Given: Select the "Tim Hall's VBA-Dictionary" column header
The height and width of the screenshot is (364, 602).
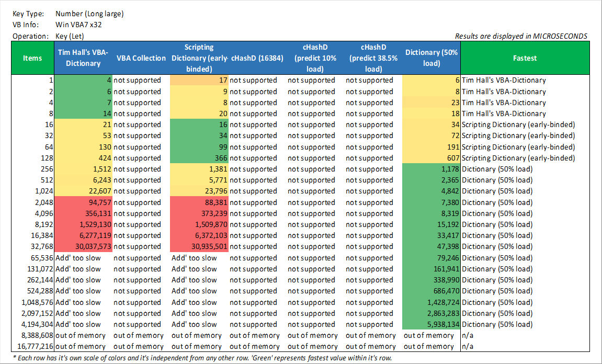Looking at the screenshot, I should tap(83, 58).
